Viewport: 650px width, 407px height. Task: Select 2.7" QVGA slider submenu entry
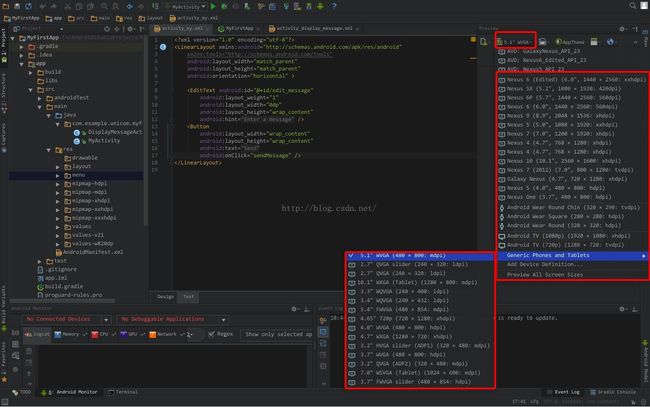420,264
